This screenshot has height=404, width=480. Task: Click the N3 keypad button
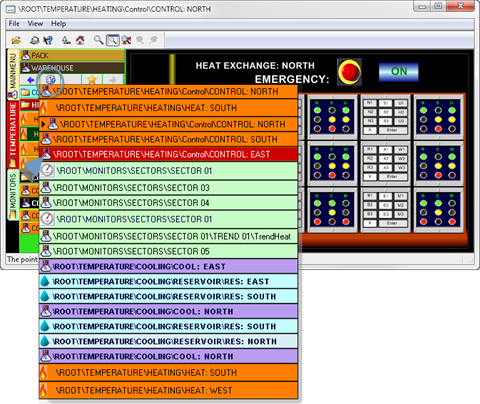370,121
